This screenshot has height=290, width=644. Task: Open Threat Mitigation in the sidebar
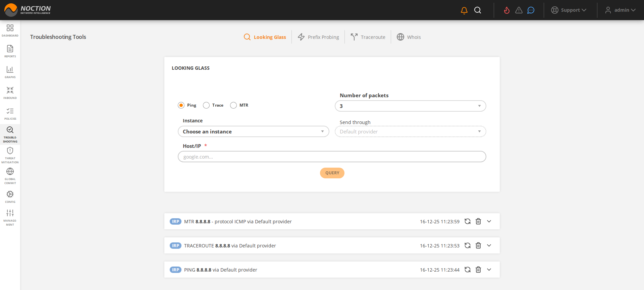10,155
